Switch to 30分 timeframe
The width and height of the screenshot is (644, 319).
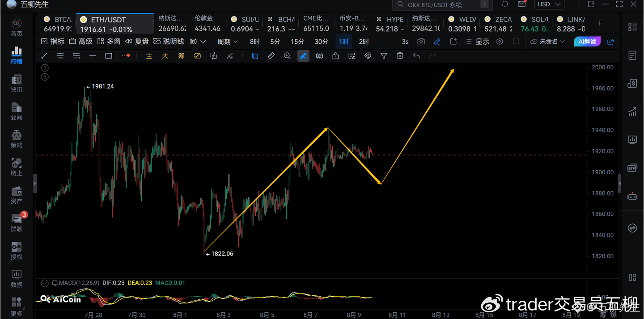[x=322, y=42]
